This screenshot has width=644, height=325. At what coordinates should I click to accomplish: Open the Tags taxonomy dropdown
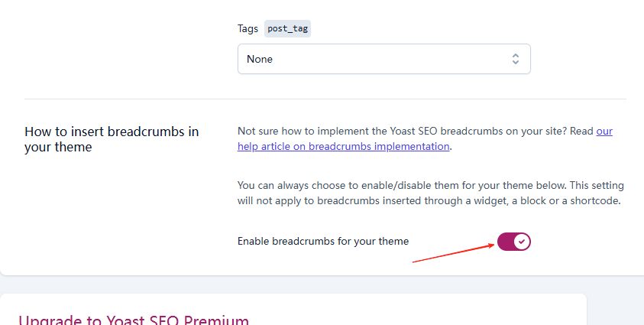[x=383, y=59]
